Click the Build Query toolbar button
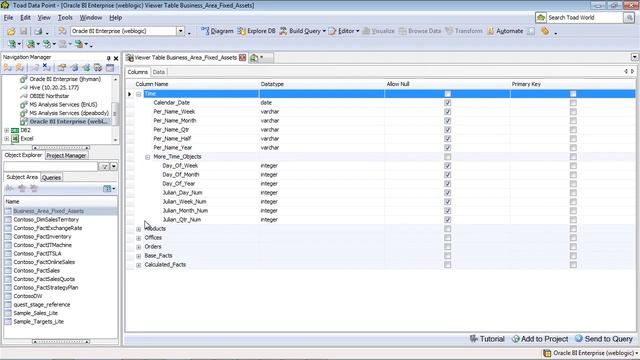Image resolution: width=640 pixels, height=360 pixels. pos(302,31)
